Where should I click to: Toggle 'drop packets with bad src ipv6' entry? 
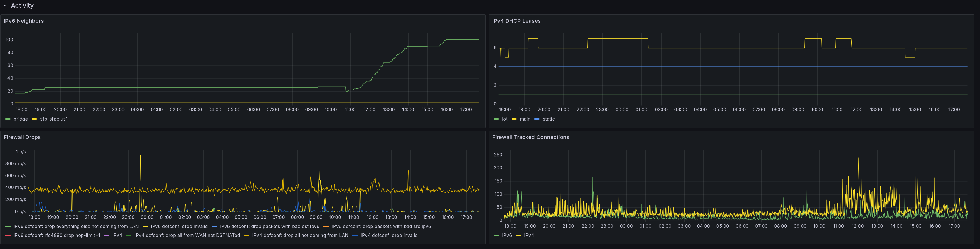tap(381, 227)
